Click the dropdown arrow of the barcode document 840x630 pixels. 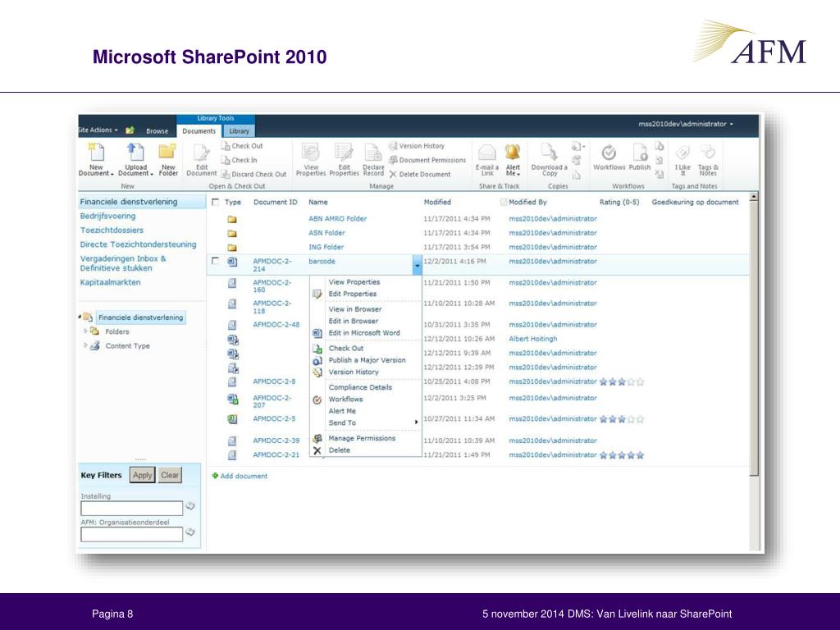coord(418,265)
